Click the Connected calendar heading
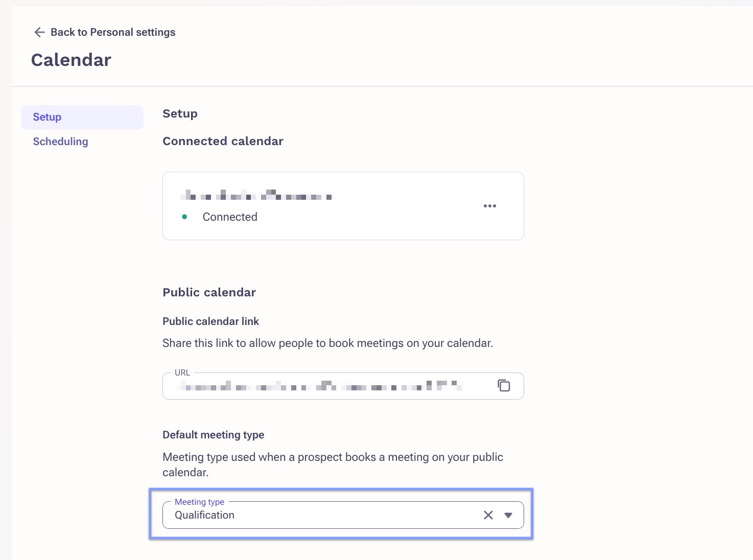This screenshot has height=560, width=753. pos(223,141)
